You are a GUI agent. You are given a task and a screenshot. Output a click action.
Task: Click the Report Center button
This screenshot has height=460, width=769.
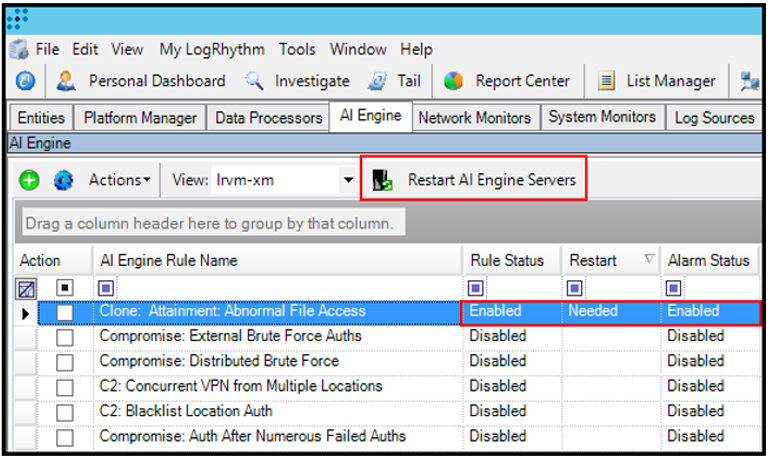point(507,81)
